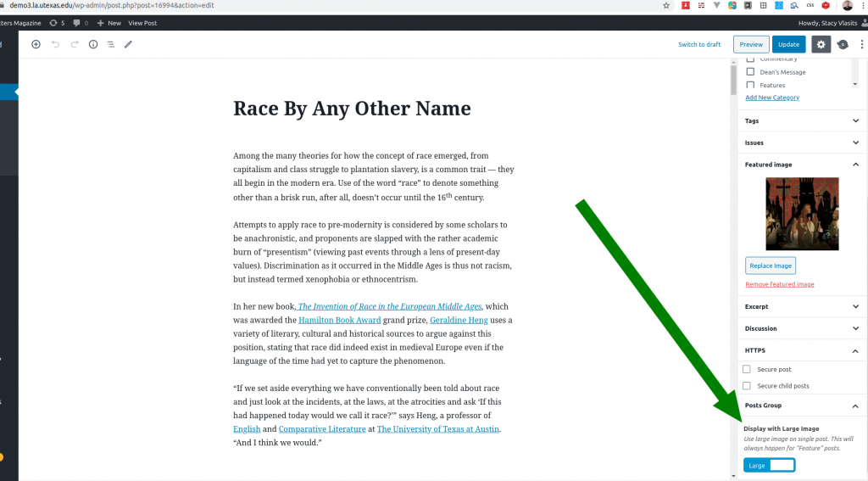The image size is (868, 481).
Task: Open content structure info icon
Action: point(93,44)
